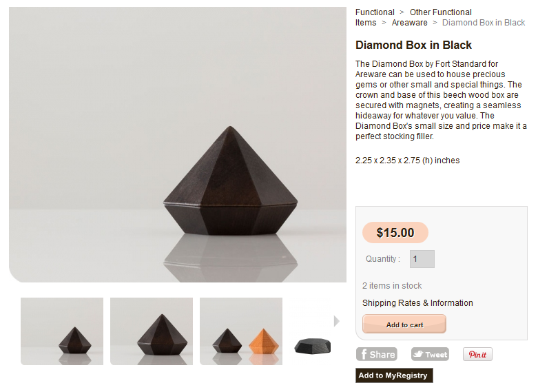The image size is (538, 392).
Task: Click the Quantity input field
Action: click(x=422, y=259)
